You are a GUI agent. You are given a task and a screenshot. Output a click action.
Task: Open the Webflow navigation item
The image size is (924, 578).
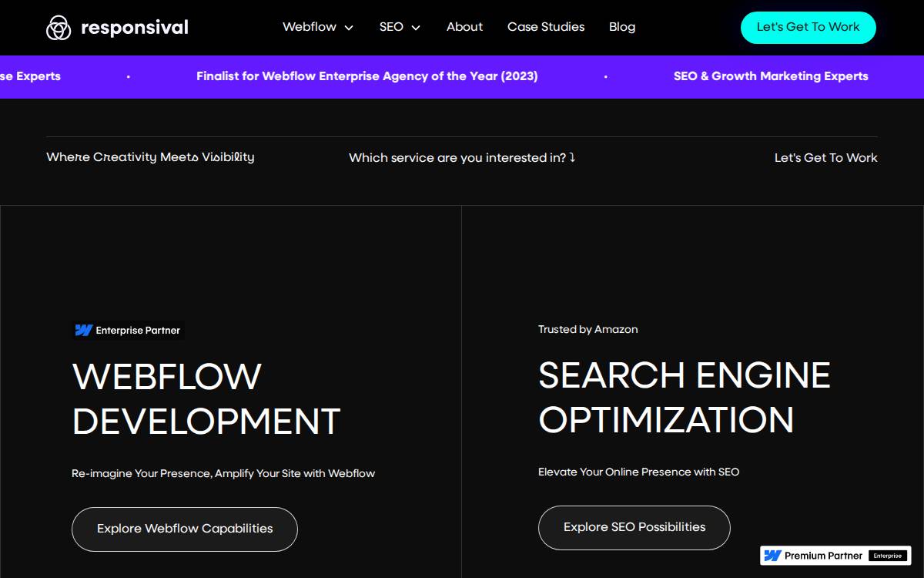[x=310, y=27]
